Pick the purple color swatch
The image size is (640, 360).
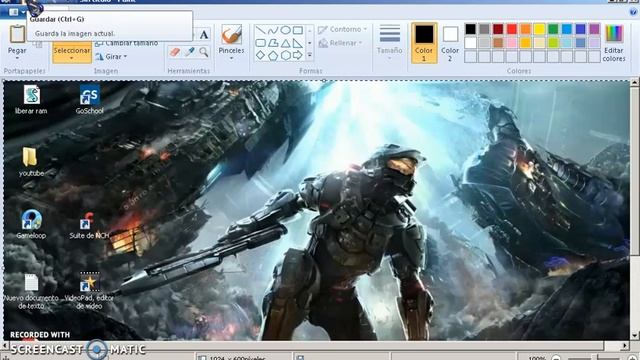click(594, 29)
